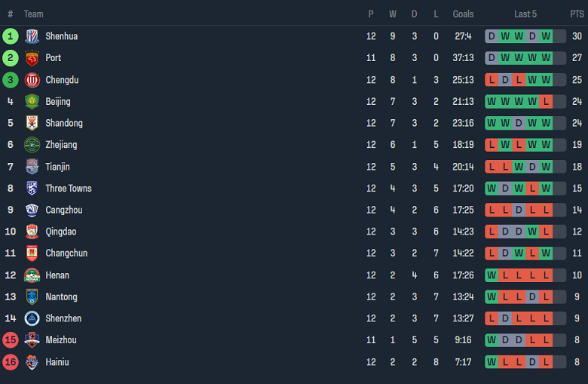The width and height of the screenshot is (588, 384).
Task: Click the green position 1 badge
Action: [11, 36]
